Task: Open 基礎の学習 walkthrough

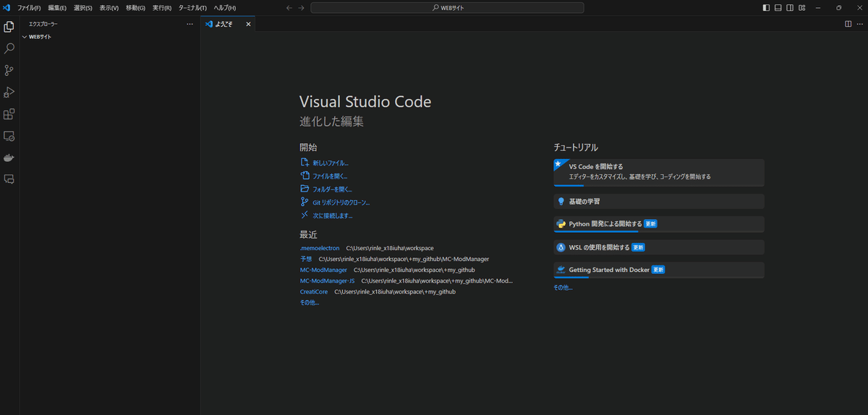Action: [x=659, y=202]
